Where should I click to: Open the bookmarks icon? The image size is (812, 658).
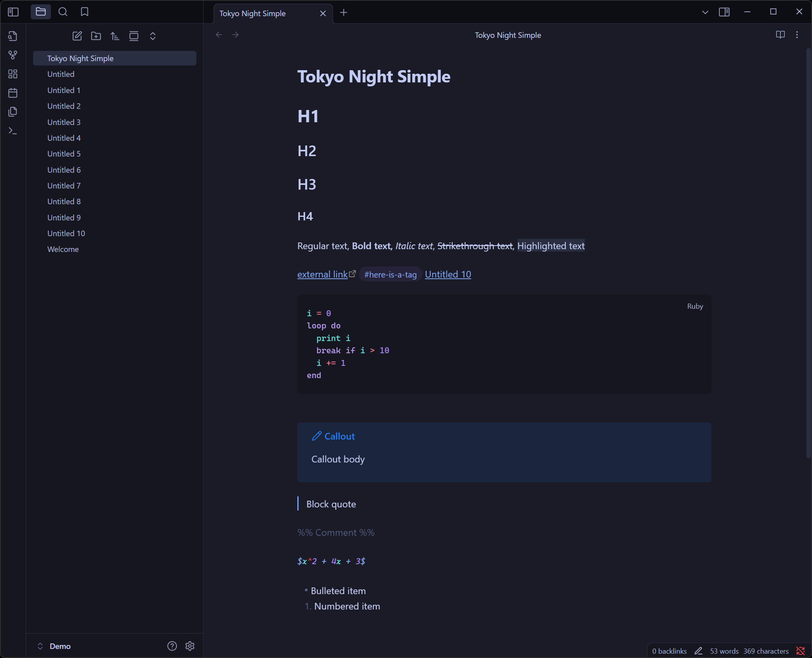point(84,12)
